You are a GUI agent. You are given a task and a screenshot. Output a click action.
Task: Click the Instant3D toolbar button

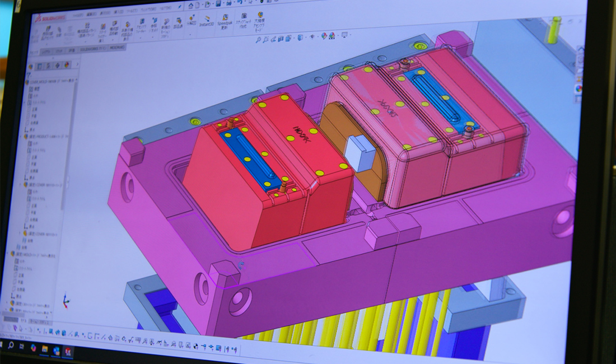(x=207, y=21)
